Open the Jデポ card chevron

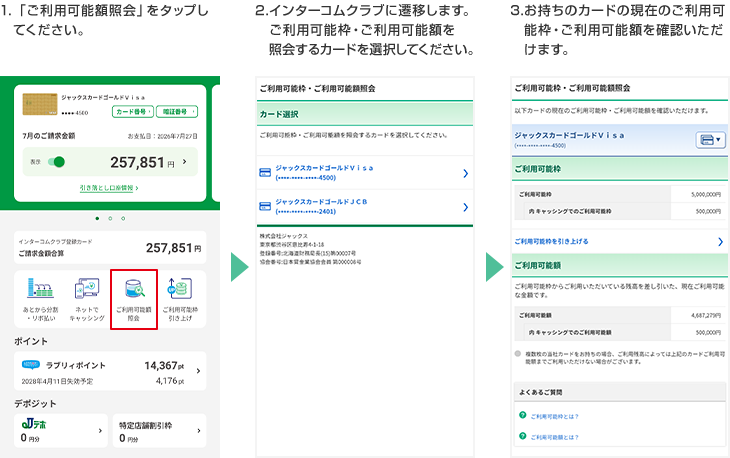[100, 431]
